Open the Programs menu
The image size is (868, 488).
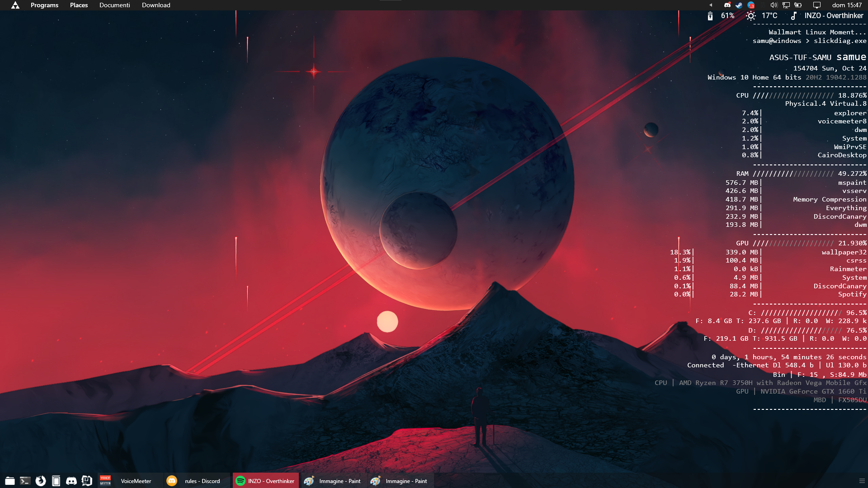pyautogui.click(x=44, y=5)
